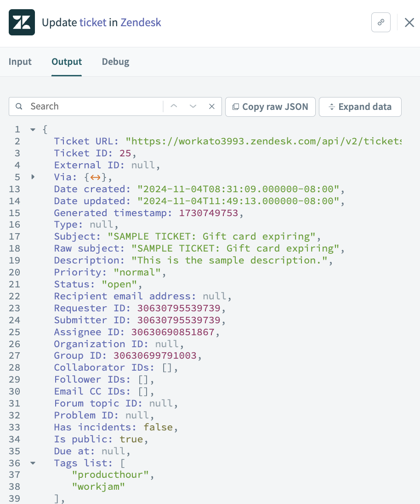Go to previous search match with up chevron
420x504 pixels.
click(x=174, y=106)
